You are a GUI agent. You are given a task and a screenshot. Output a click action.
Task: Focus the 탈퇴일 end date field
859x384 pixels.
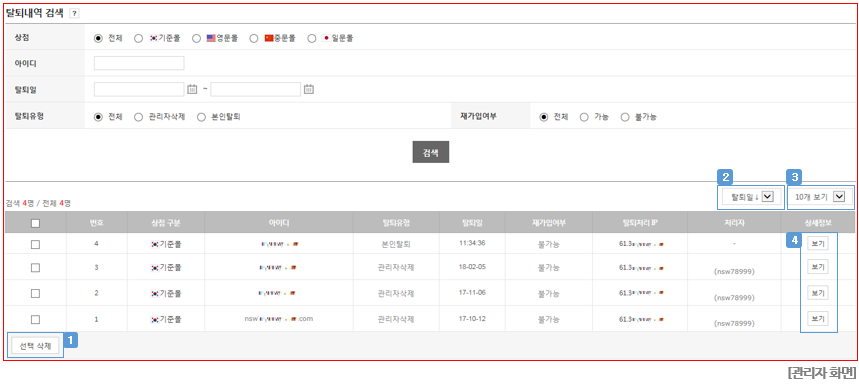[x=255, y=89]
